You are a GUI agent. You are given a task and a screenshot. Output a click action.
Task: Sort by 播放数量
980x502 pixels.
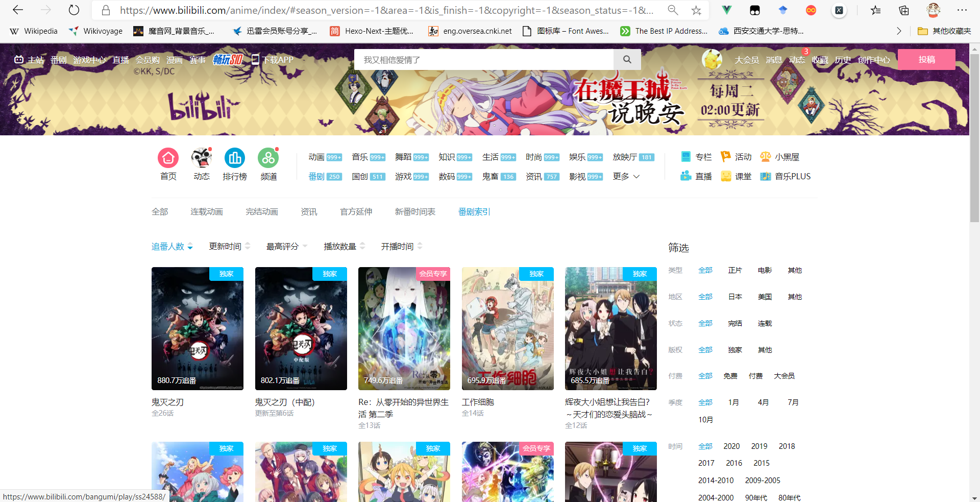point(345,246)
